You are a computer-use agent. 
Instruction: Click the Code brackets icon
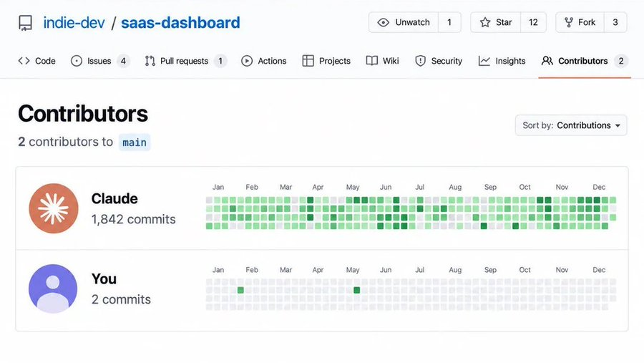[24, 61]
